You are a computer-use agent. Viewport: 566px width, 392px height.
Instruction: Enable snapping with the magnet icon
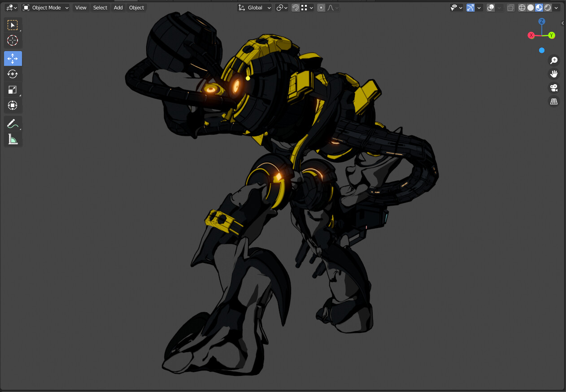pos(295,8)
